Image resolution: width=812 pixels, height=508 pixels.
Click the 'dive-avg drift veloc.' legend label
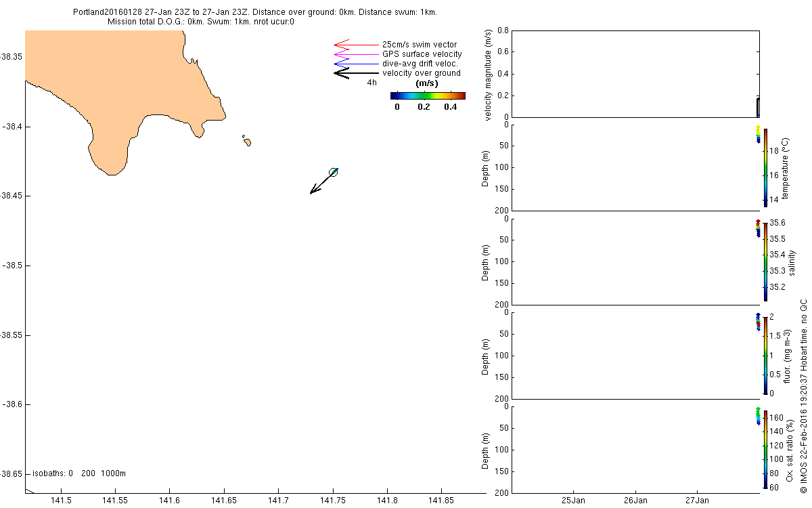pos(421,64)
